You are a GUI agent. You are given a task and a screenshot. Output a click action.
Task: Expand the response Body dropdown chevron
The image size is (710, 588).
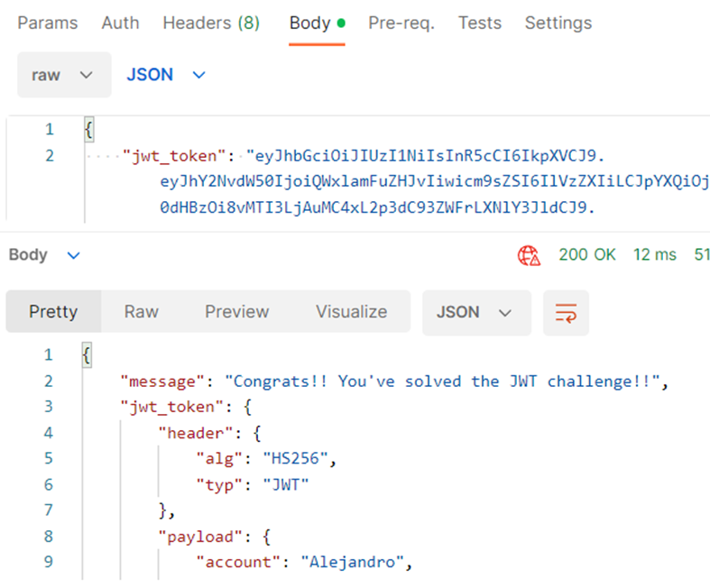point(73,256)
